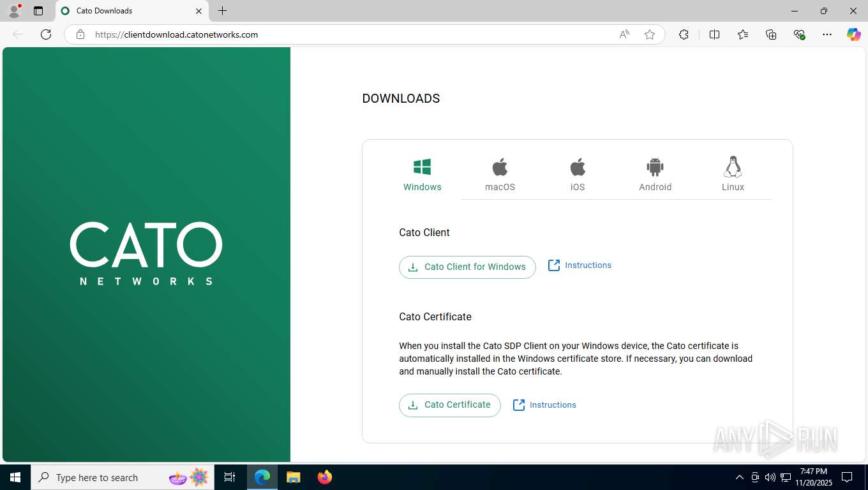Close the Cato Downloads tab
The width and height of the screenshot is (868, 490).
(198, 11)
